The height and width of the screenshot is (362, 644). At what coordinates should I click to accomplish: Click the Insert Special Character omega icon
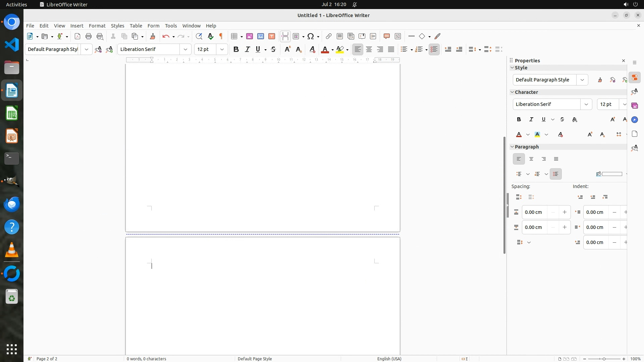pyautogui.click(x=311, y=36)
